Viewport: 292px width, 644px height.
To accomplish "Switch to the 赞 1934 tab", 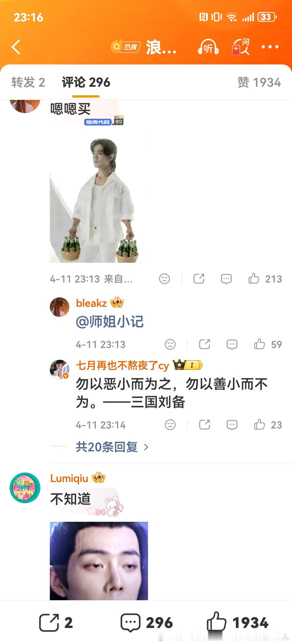I will pyautogui.click(x=259, y=82).
